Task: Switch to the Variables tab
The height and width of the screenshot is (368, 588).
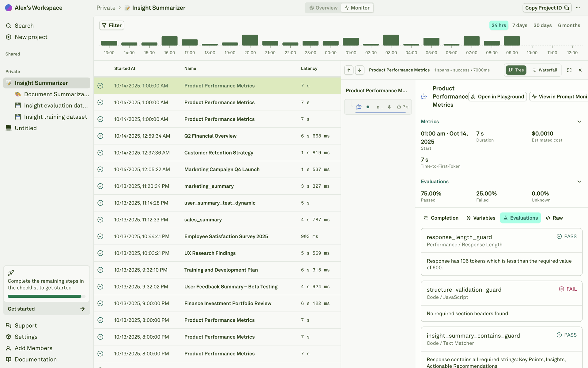Action: [x=481, y=218]
